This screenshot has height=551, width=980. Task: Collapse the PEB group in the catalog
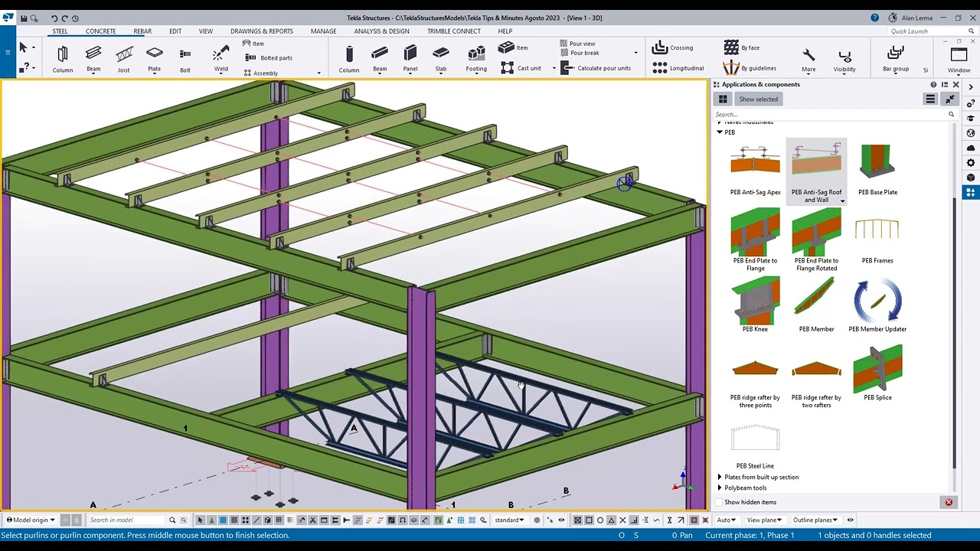coord(720,132)
